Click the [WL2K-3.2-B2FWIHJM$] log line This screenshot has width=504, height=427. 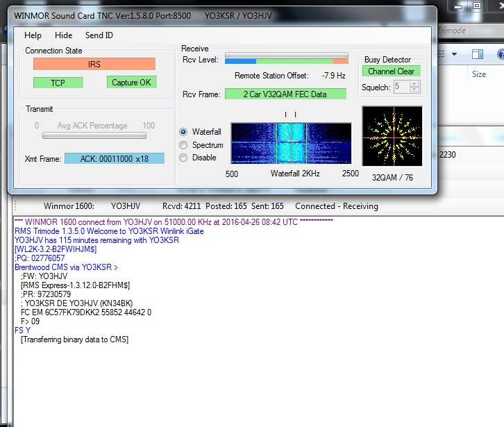(56, 249)
